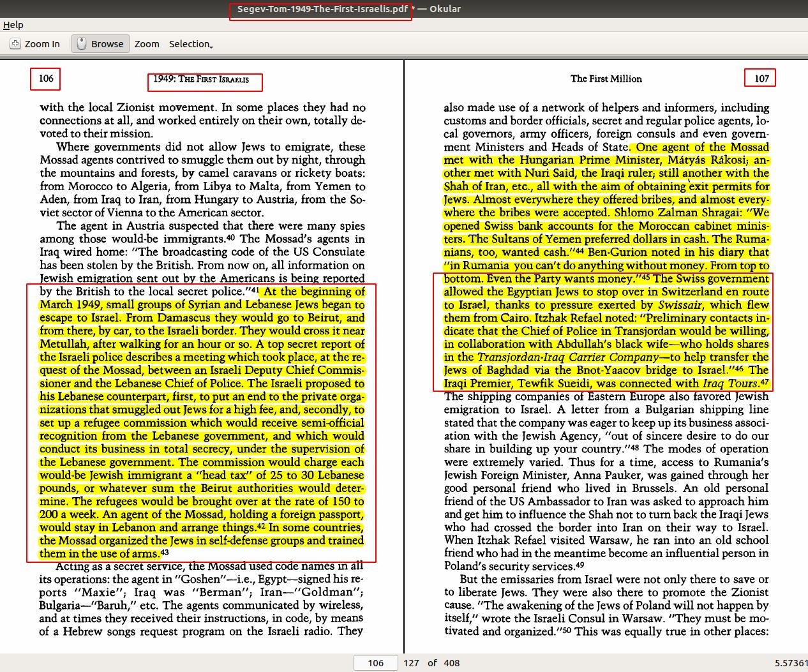808x672 pixels.
Task: Select the Browse mouse tool icon
Action: (x=81, y=44)
